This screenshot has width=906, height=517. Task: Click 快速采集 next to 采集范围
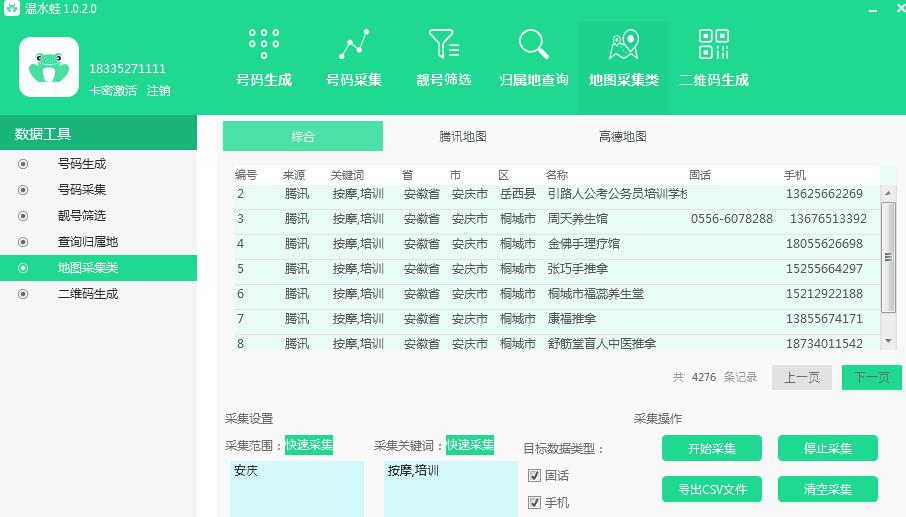coord(309,445)
